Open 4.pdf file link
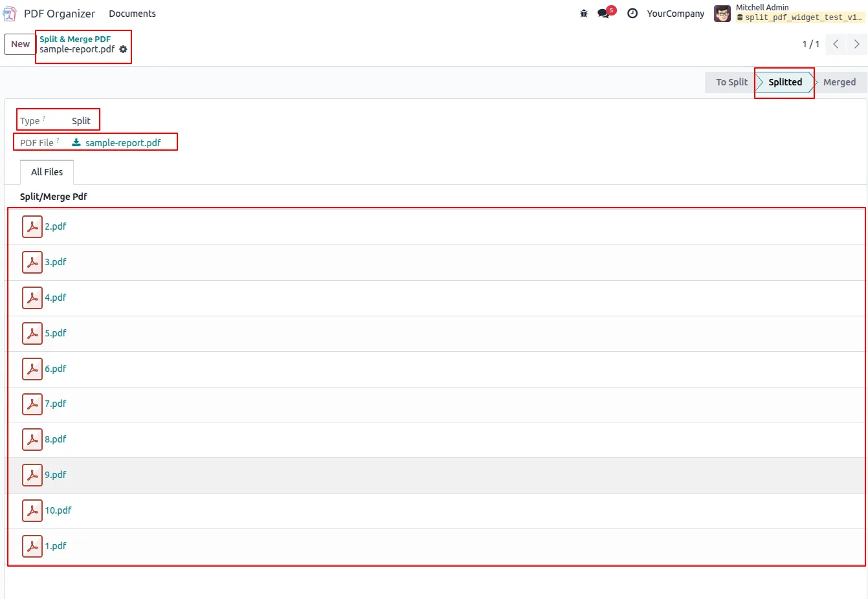This screenshot has height=599, width=868. pyautogui.click(x=56, y=298)
